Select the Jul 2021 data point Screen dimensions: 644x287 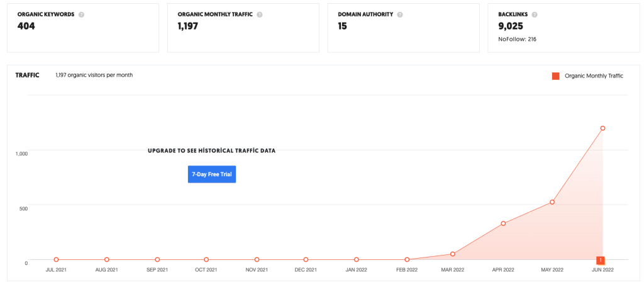57,259
